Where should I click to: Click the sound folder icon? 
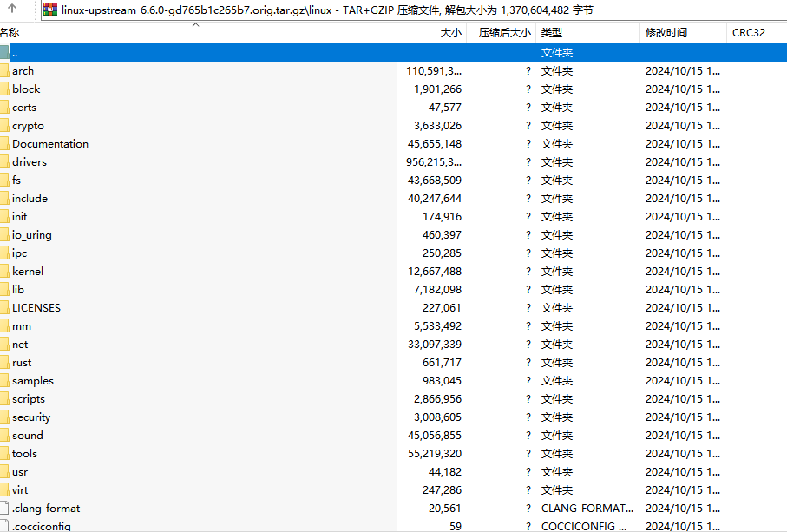coord(4,436)
